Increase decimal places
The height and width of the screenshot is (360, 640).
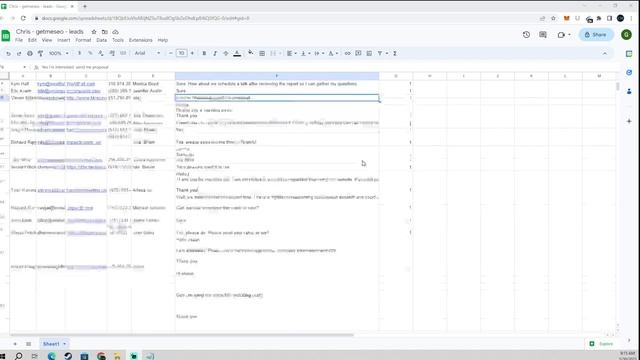(x=112, y=53)
